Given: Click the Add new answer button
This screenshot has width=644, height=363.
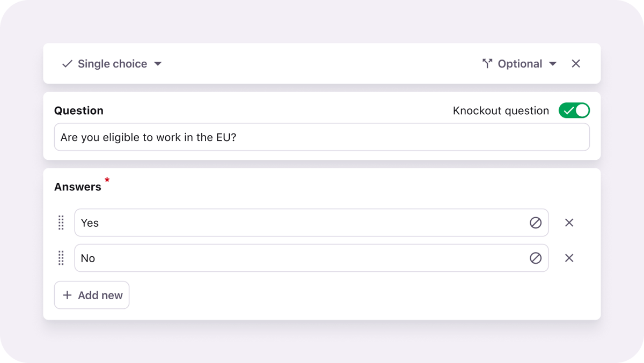Looking at the screenshot, I should 91,295.
